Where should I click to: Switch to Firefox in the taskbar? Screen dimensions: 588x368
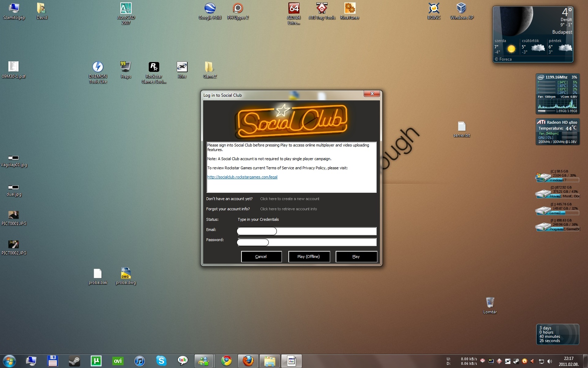click(x=248, y=361)
